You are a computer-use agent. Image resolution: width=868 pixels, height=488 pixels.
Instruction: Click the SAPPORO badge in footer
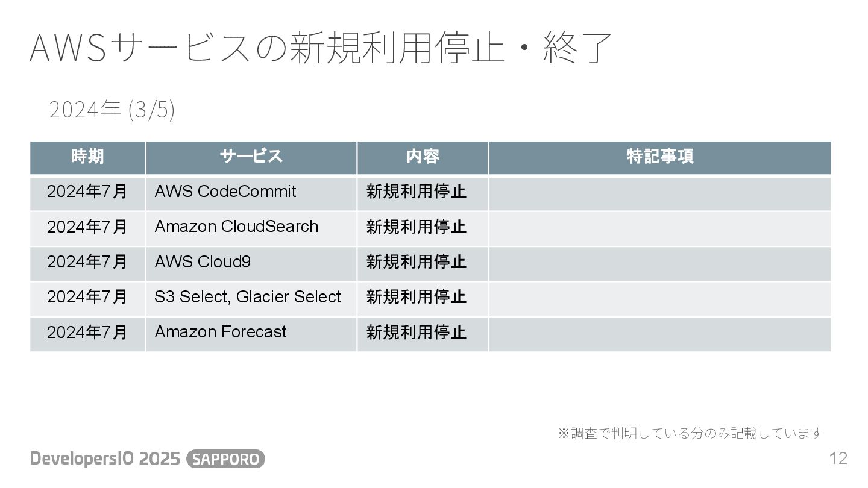[x=226, y=459]
